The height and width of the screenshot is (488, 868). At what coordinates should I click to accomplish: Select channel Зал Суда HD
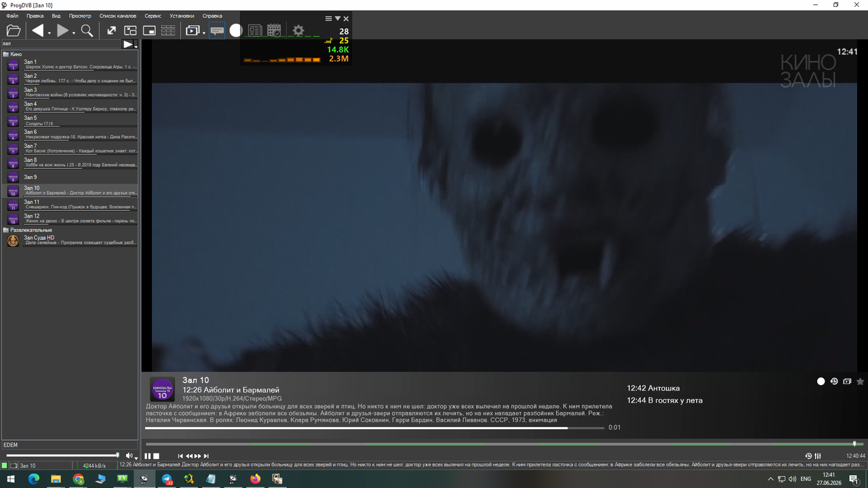coord(71,241)
